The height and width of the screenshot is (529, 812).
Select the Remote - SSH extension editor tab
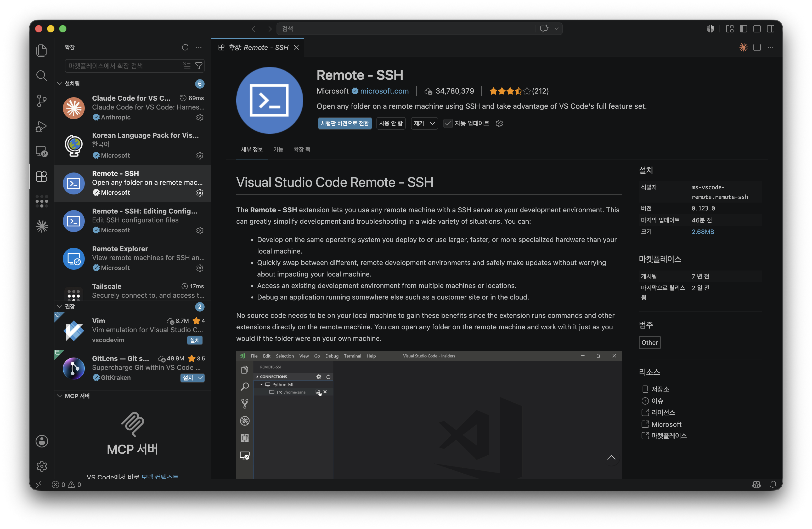[258, 47]
